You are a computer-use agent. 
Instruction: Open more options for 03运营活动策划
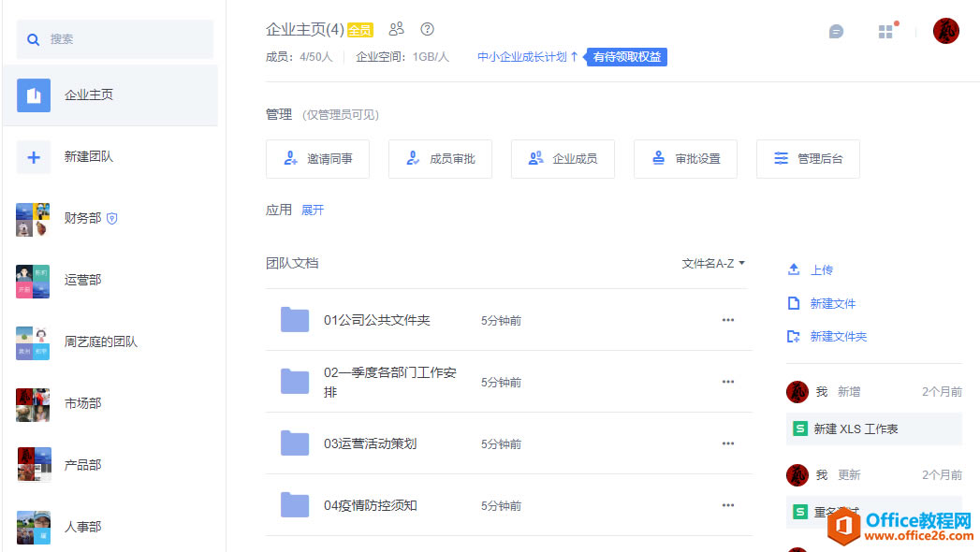tap(728, 443)
